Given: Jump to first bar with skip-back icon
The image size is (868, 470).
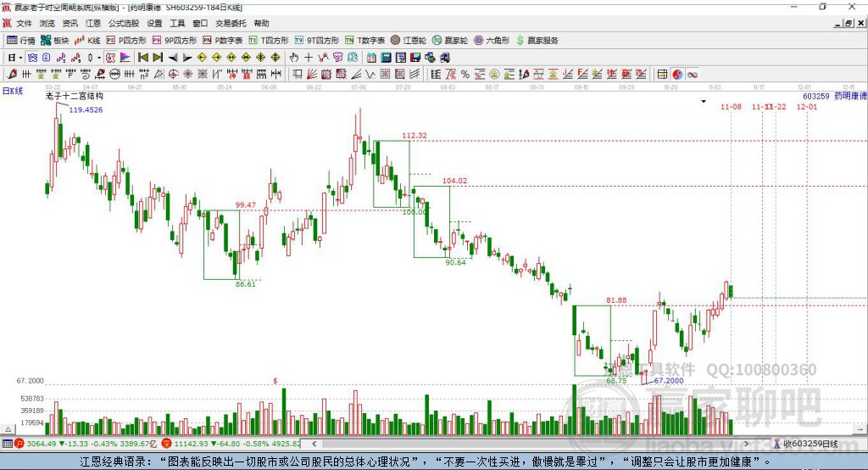Looking at the screenshot, I should [142, 57].
